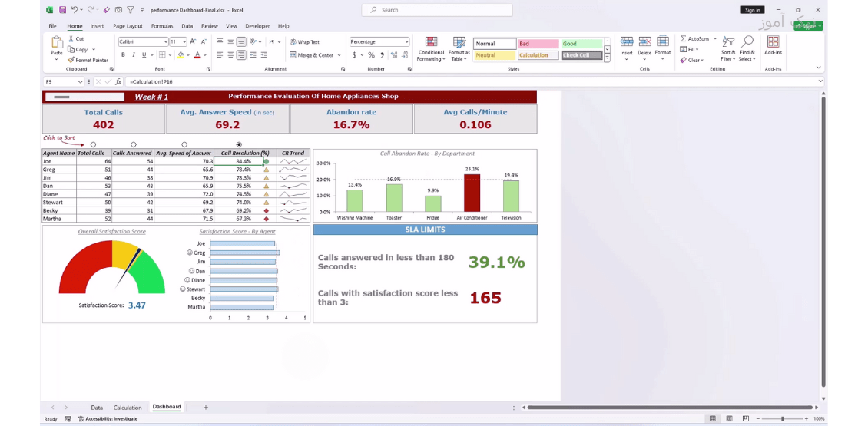Click the Font Color letter A icon
868x426 pixels.
click(x=197, y=54)
